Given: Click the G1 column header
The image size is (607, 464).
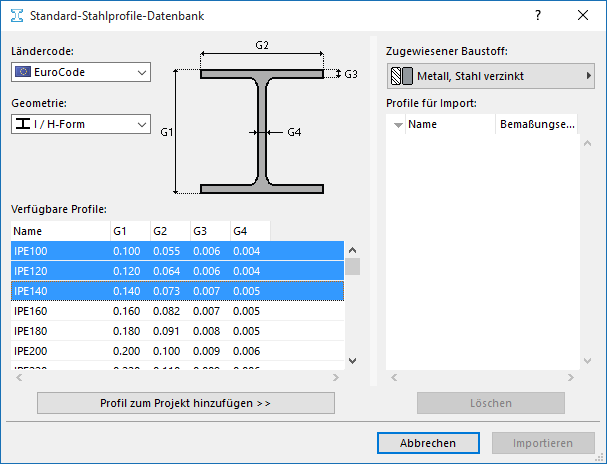Looking at the screenshot, I should pos(130,231).
